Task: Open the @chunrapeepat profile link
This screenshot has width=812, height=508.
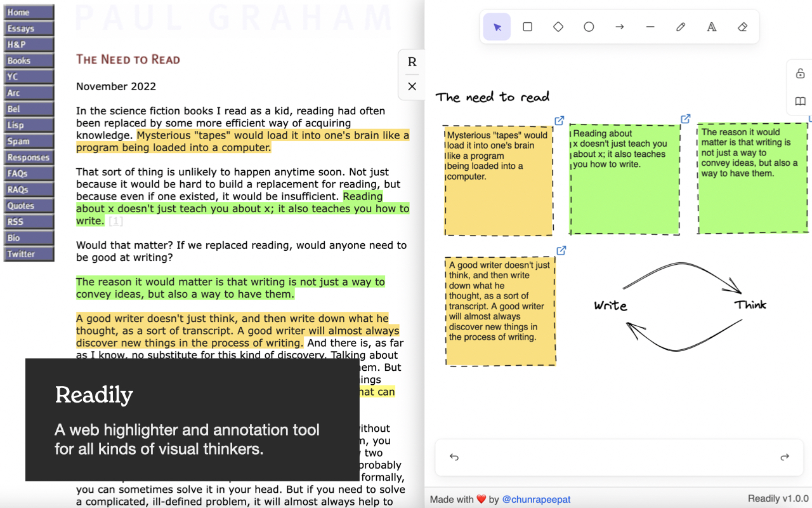Action: tap(536, 500)
